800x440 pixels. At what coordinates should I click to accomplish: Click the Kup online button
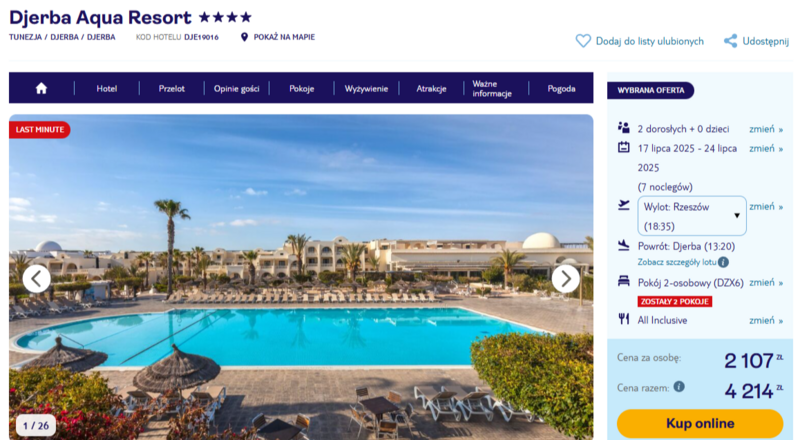pyautogui.click(x=700, y=423)
